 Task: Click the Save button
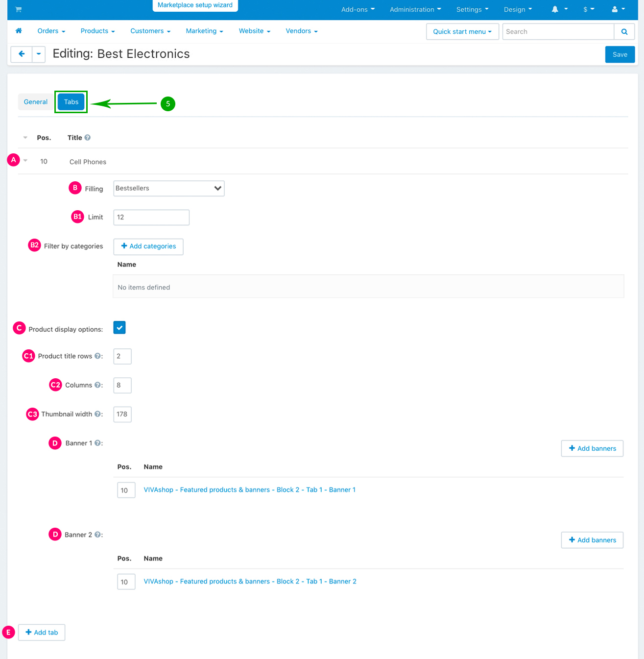(x=620, y=54)
